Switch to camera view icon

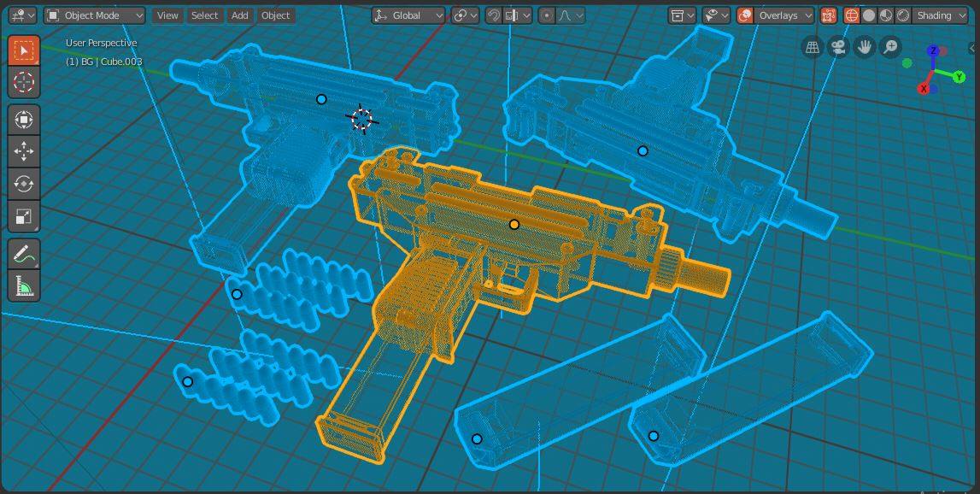pyautogui.click(x=838, y=47)
